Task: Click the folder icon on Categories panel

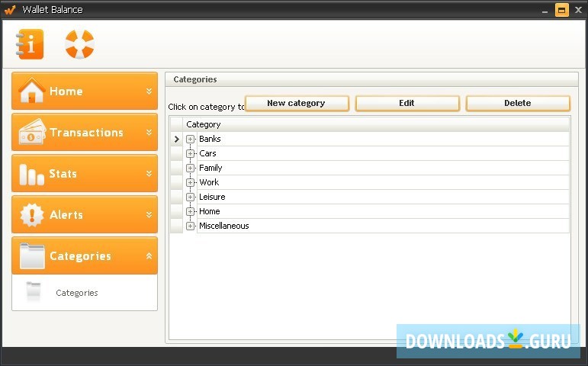Action: click(32, 255)
